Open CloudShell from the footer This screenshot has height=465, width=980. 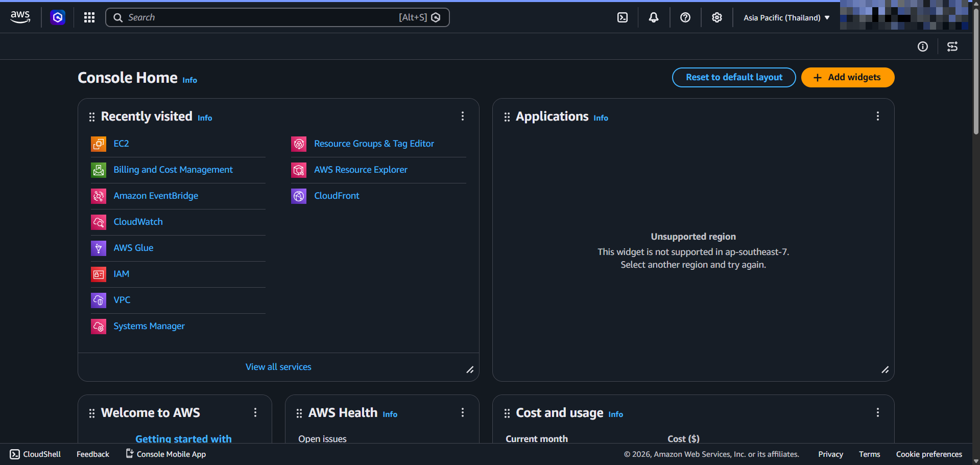click(x=35, y=454)
